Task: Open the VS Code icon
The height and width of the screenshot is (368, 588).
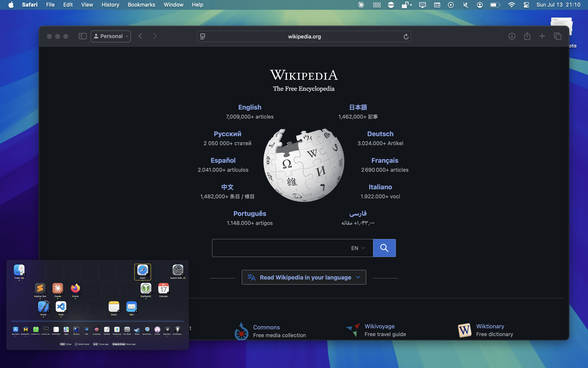Action: 61,307
